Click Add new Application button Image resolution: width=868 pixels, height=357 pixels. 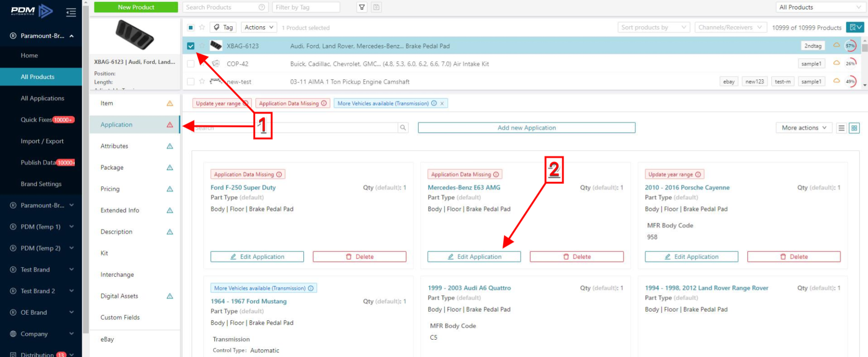[527, 128]
